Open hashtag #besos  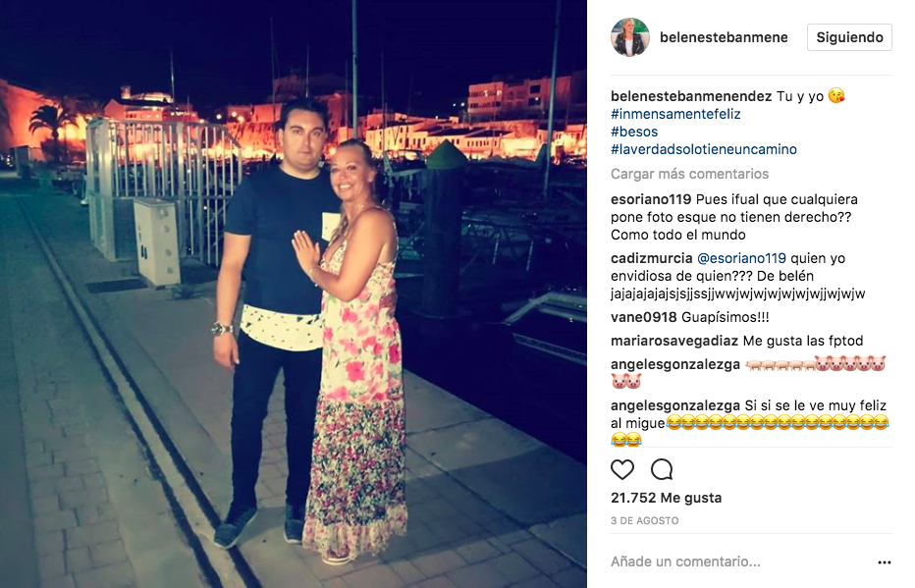point(634,132)
